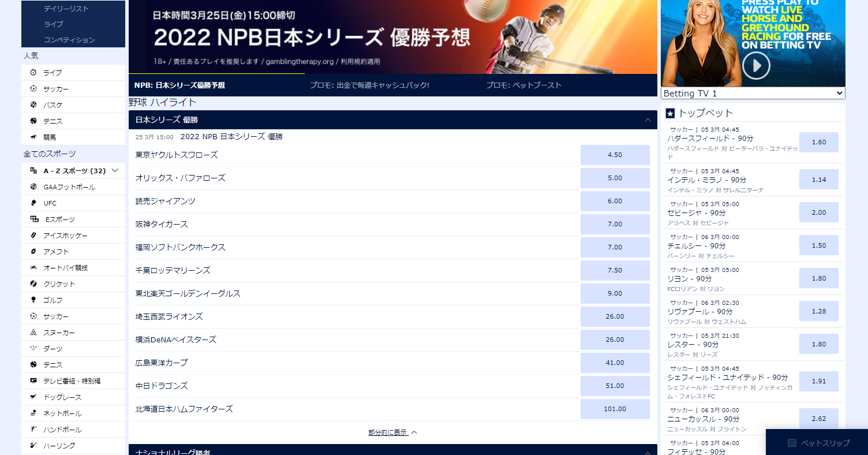
Task: Select 広島東洋カープ odds 41.00
Action: tap(615, 363)
